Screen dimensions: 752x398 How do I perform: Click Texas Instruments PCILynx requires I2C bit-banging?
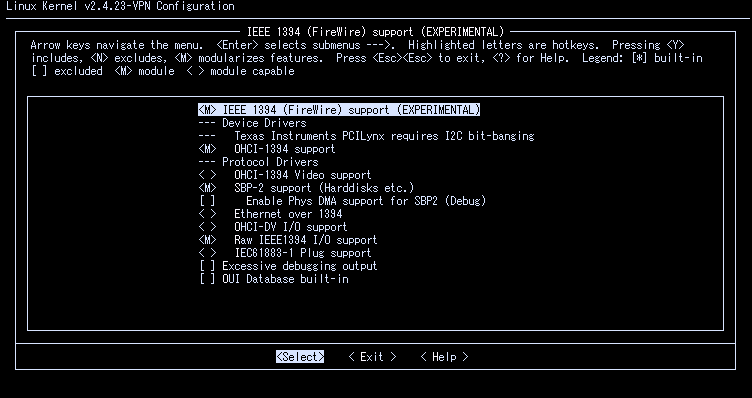384,136
